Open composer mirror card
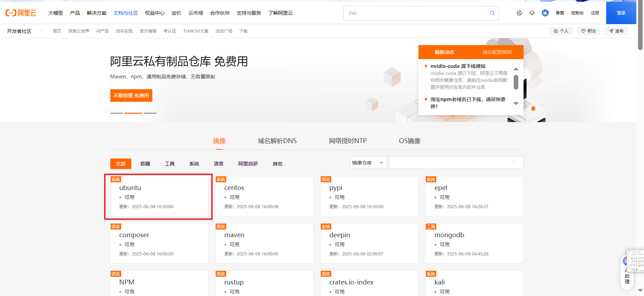 click(159, 244)
